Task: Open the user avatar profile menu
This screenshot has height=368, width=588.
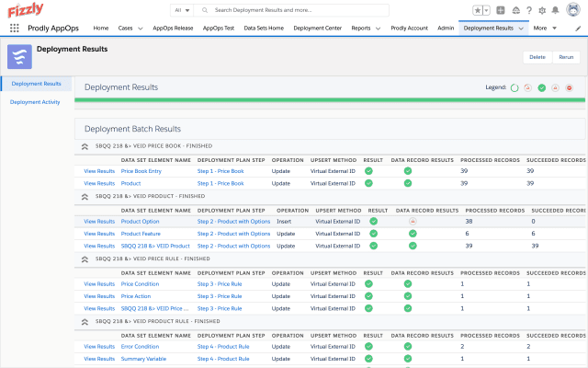Action: click(573, 10)
